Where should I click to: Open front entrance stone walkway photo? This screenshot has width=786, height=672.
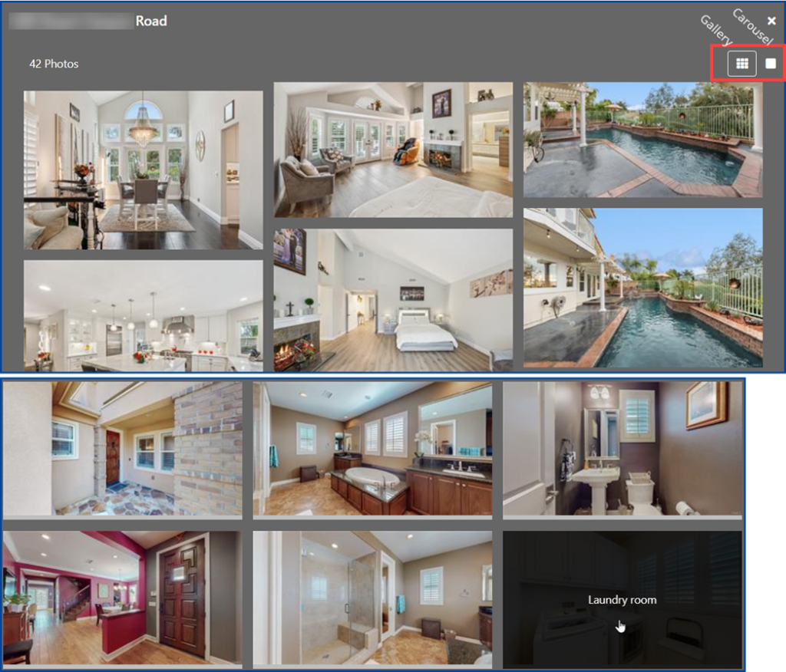pyautogui.click(x=123, y=449)
